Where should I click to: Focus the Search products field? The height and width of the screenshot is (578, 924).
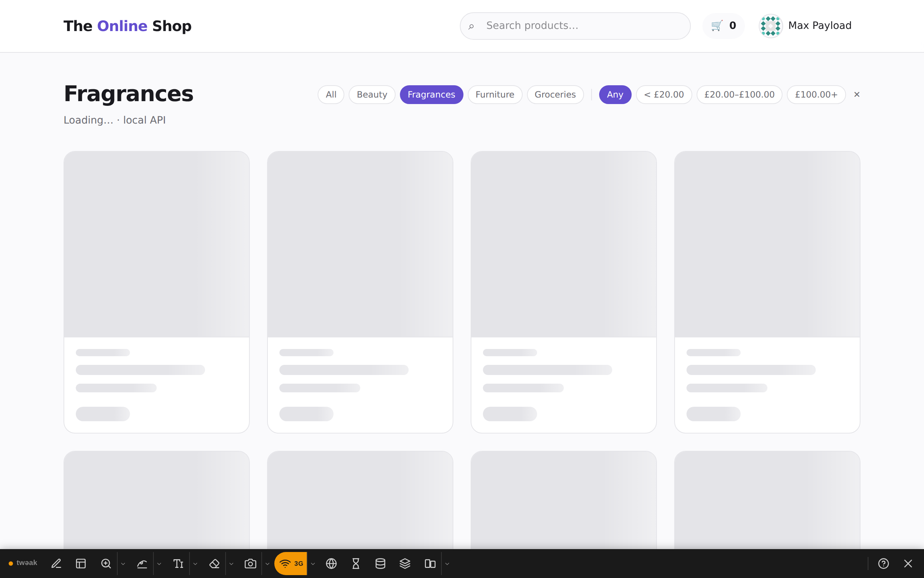(575, 26)
